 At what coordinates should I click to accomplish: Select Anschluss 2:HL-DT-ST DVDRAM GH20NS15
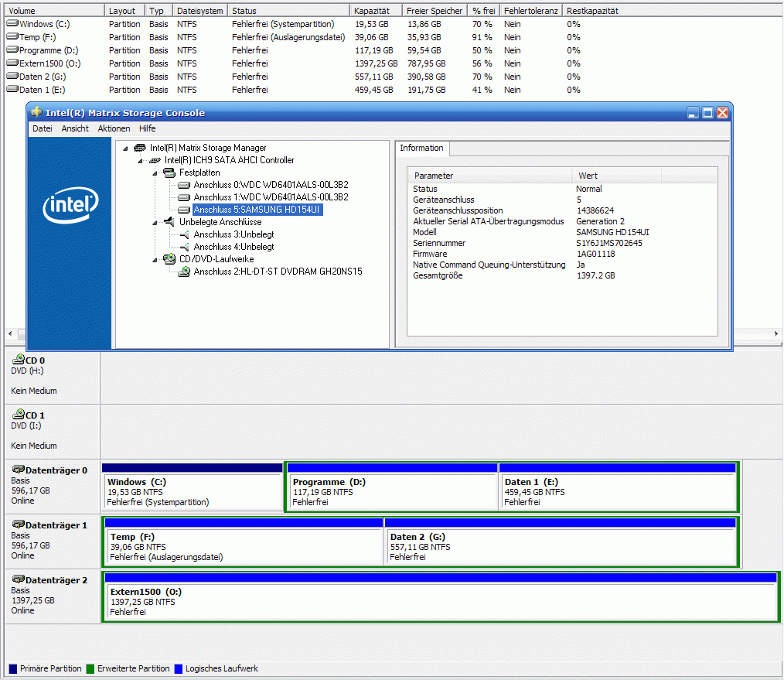pos(278,272)
